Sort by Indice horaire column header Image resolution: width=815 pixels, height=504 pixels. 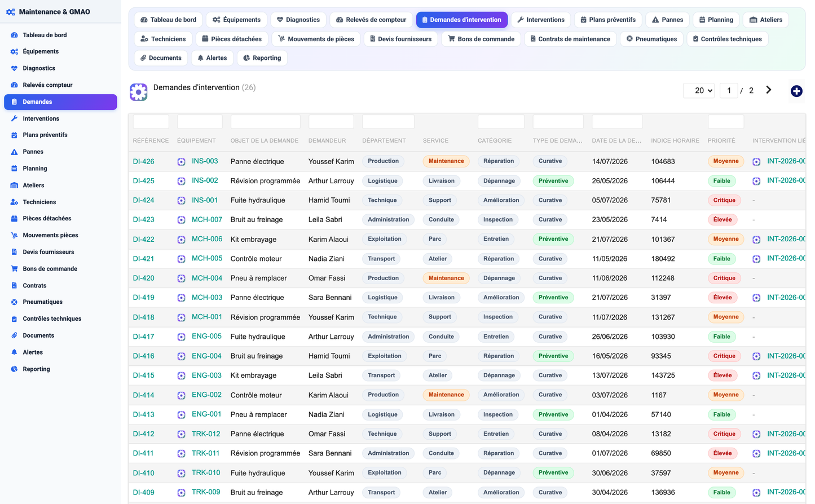click(675, 140)
